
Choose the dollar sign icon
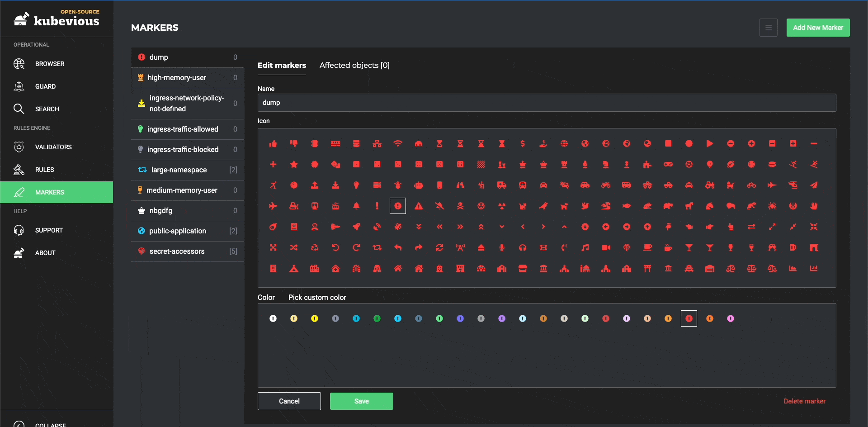(x=523, y=143)
